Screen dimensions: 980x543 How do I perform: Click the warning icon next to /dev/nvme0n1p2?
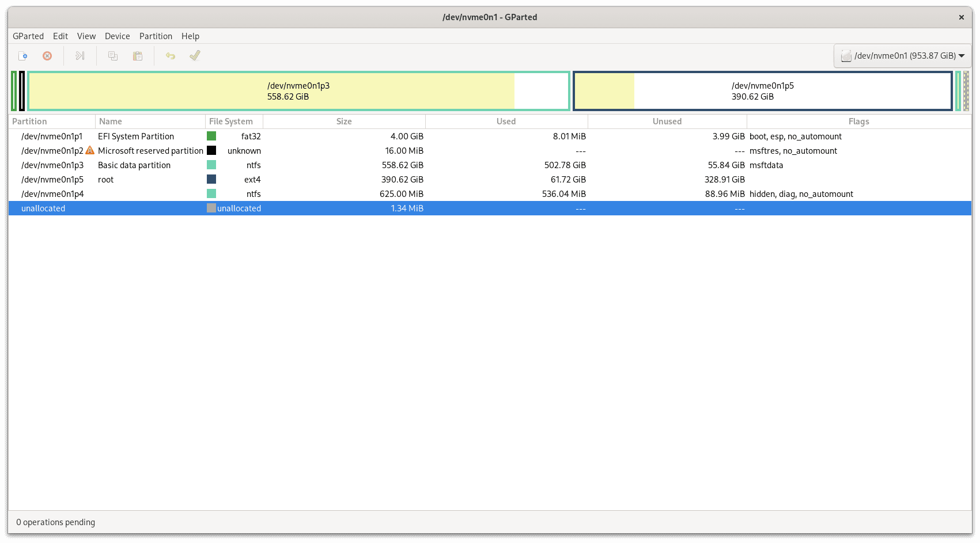(90, 150)
